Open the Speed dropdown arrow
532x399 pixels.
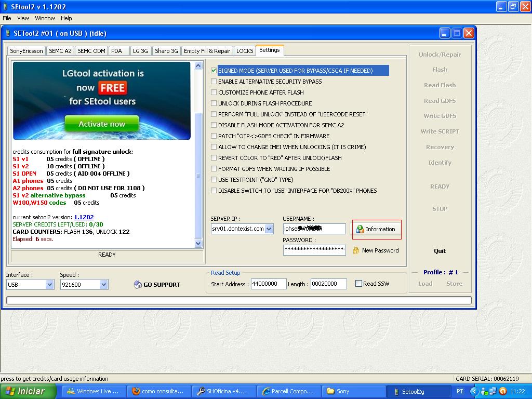[x=104, y=285]
